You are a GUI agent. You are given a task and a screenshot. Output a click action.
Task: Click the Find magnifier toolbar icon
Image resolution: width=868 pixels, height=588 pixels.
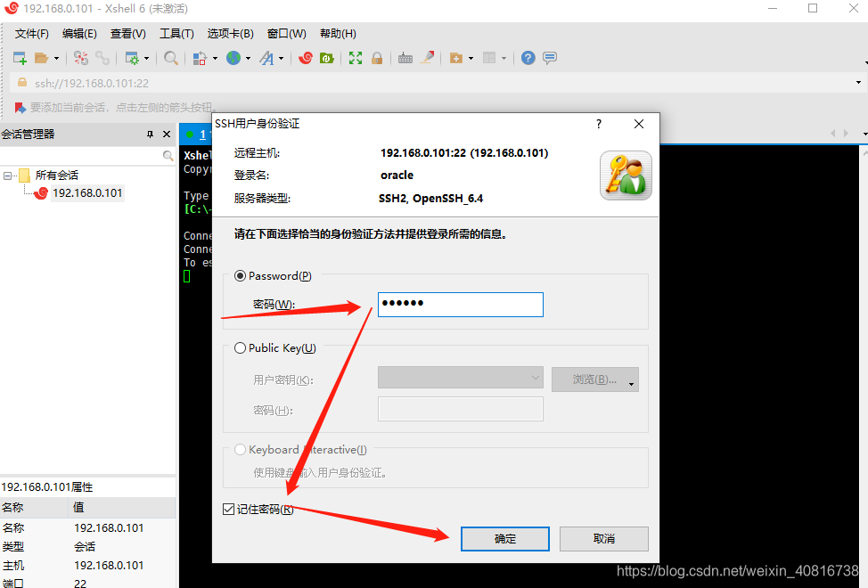(x=171, y=58)
